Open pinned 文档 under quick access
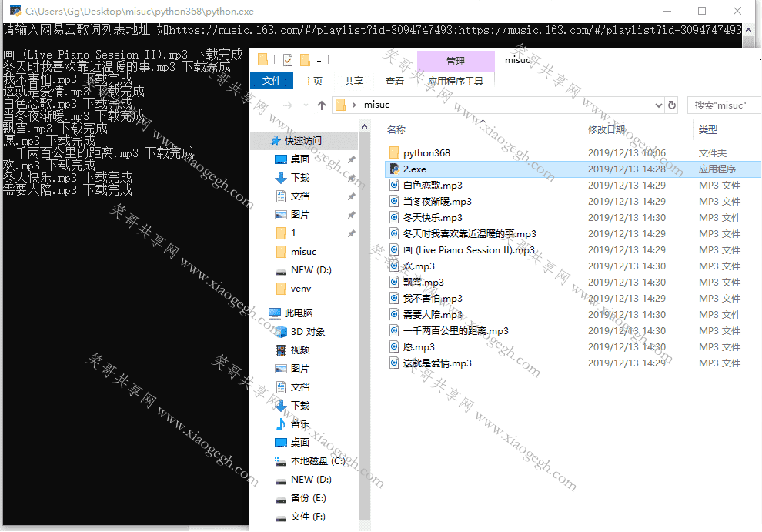The width and height of the screenshot is (762, 532). click(300, 196)
